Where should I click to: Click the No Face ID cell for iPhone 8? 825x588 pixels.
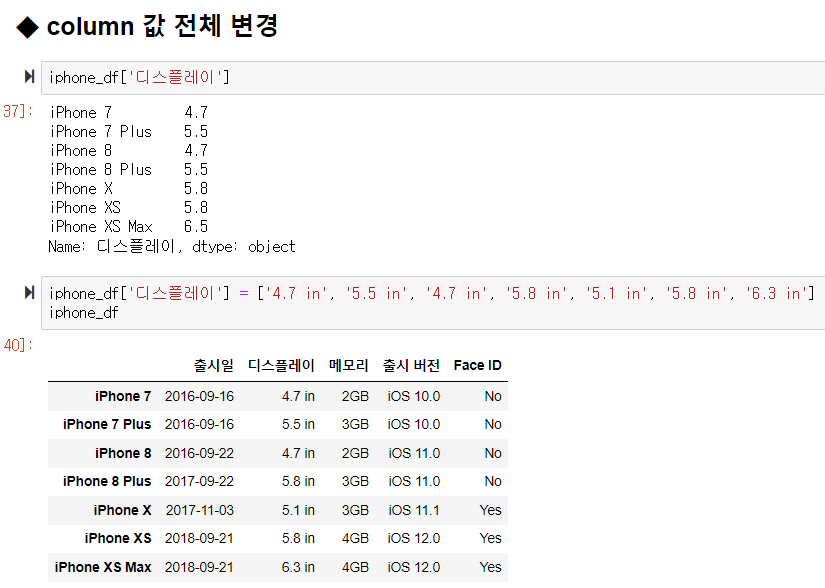493,453
